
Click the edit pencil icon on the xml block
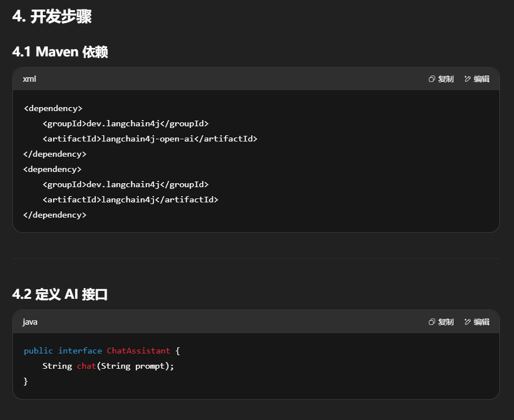(x=467, y=79)
